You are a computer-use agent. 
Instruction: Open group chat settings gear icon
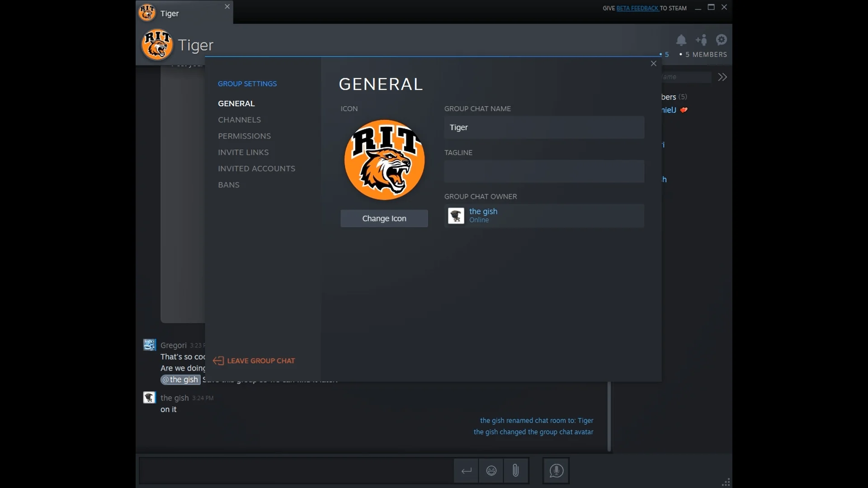coord(722,40)
